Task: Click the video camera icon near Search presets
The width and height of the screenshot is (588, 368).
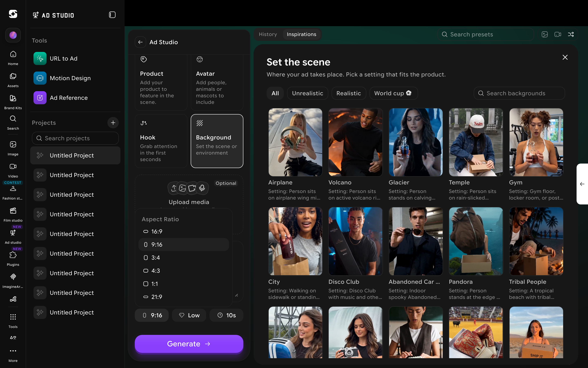Action: [x=558, y=34]
